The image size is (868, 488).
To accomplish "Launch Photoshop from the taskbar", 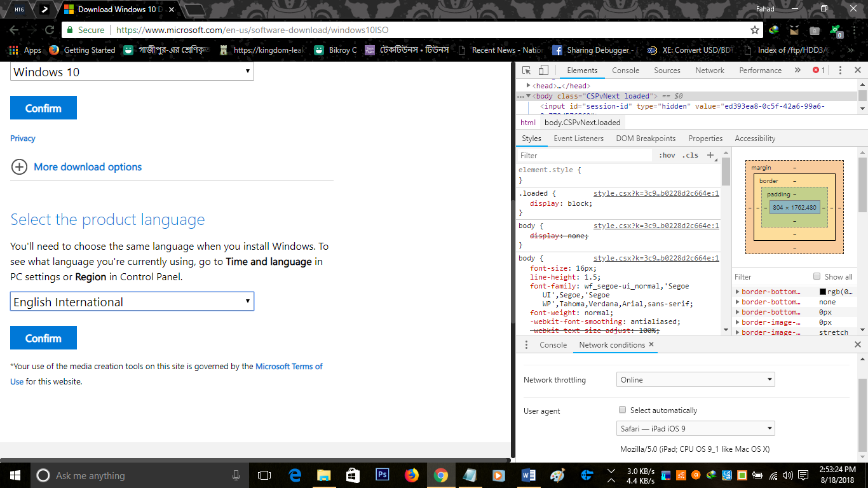I will coord(383,475).
